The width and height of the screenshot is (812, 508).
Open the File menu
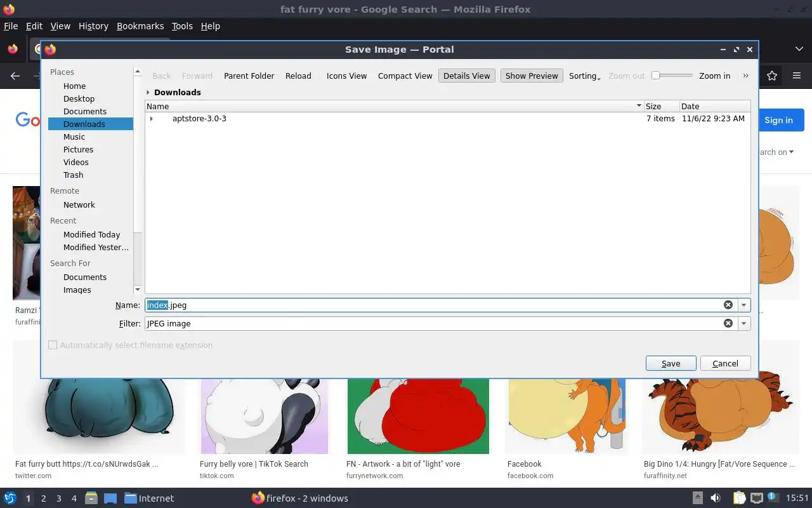click(x=11, y=26)
